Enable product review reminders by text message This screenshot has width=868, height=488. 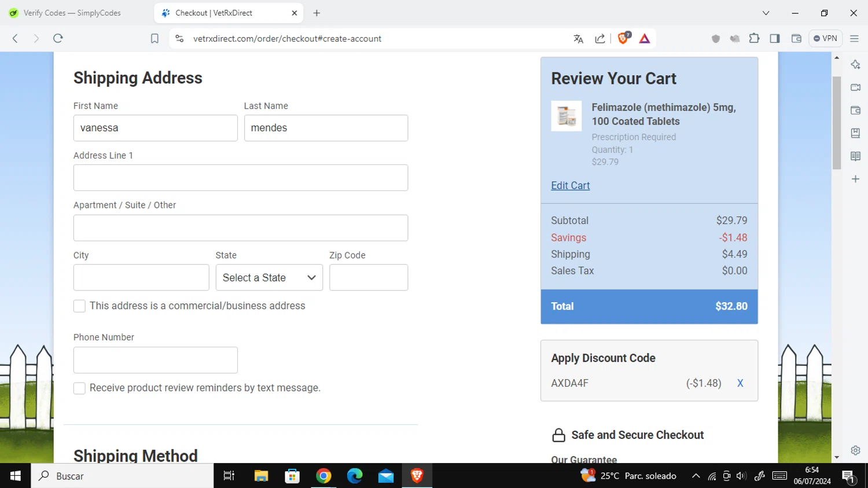point(79,388)
